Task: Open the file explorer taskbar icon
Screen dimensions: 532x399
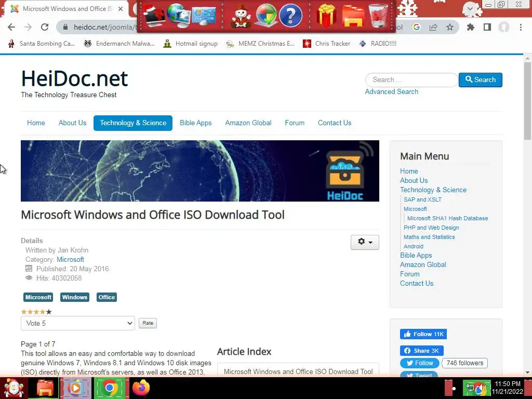Action: (x=45, y=388)
